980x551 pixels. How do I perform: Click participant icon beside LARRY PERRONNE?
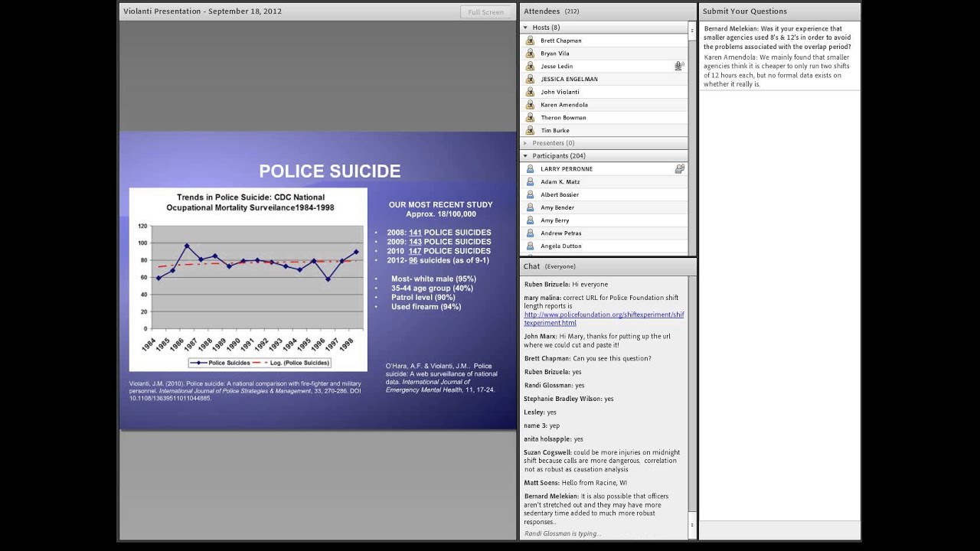[530, 169]
